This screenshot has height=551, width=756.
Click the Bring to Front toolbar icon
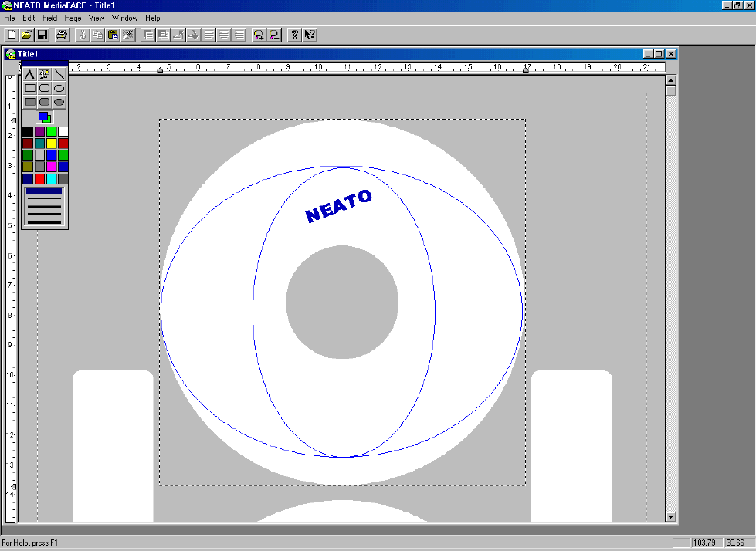point(148,35)
